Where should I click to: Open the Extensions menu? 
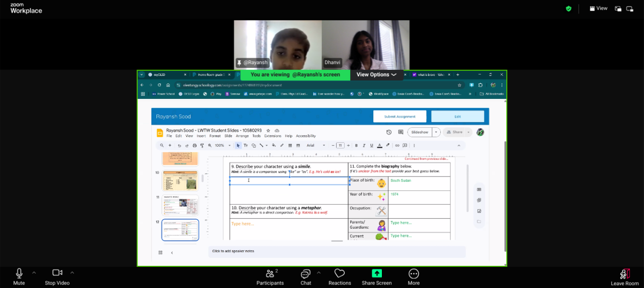273,136
